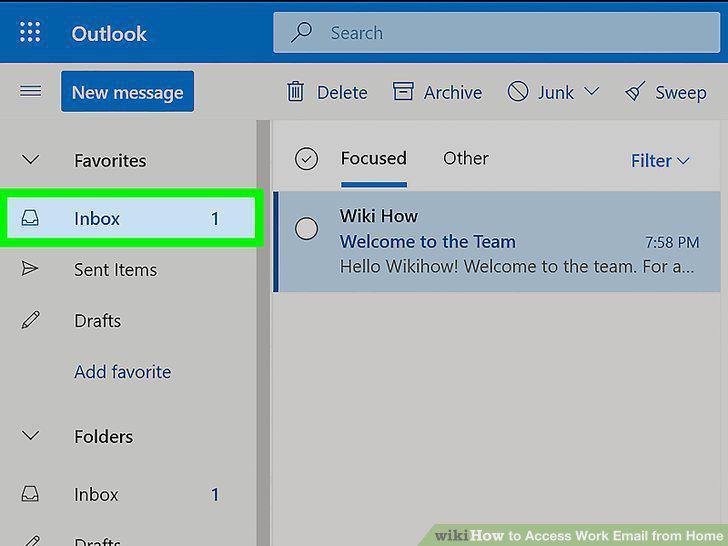Screen dimensions: 728x546
Task: Open the Inbox in Favorites
Action: pyautogui.click(x=131, y=218)
